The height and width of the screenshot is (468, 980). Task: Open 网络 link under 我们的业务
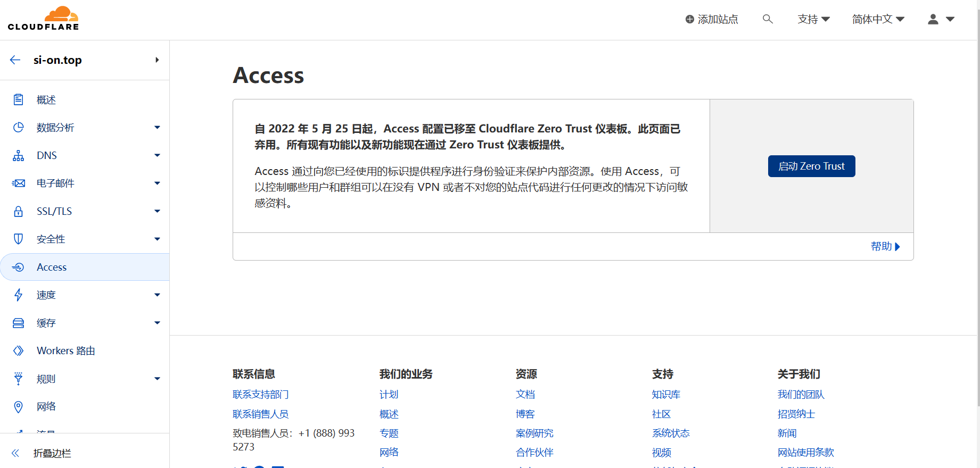click(389, 452)
